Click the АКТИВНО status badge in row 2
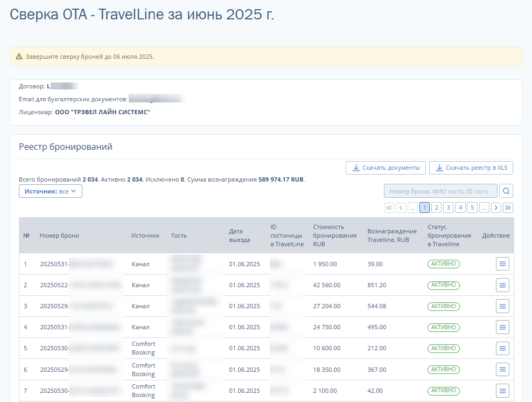 (x=444, y=285)
